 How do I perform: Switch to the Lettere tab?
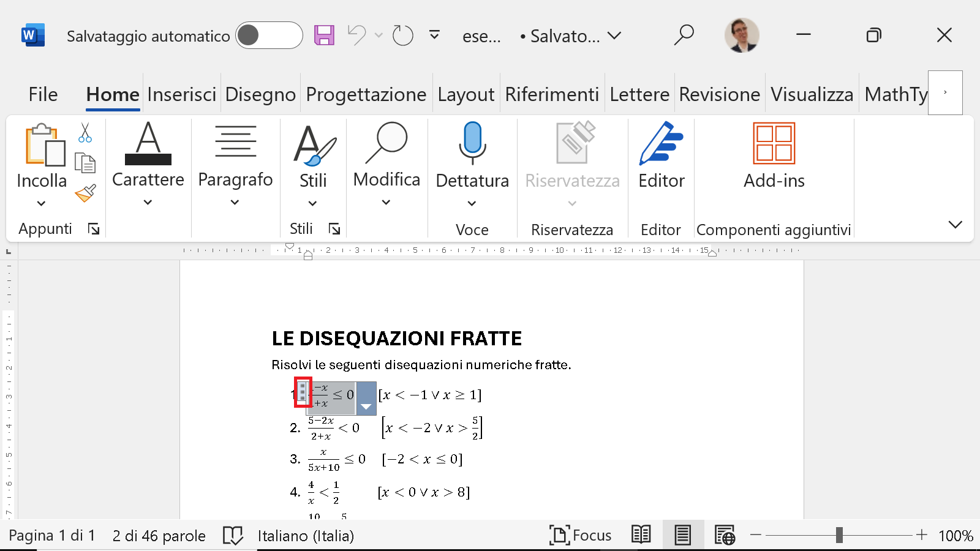[639, 94]
